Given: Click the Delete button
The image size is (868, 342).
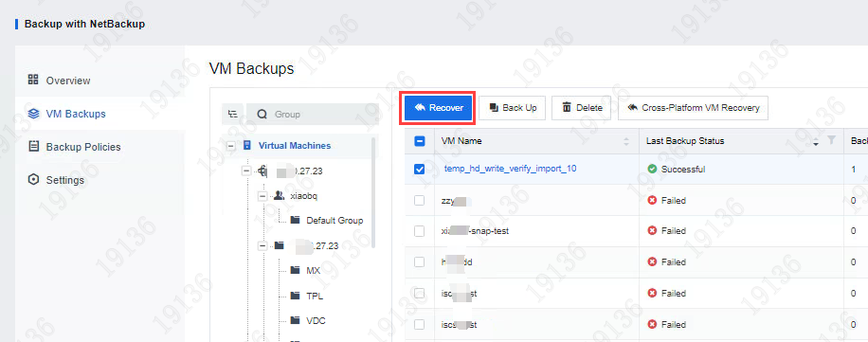Looking at the screenshot, I should coord(581,108).
